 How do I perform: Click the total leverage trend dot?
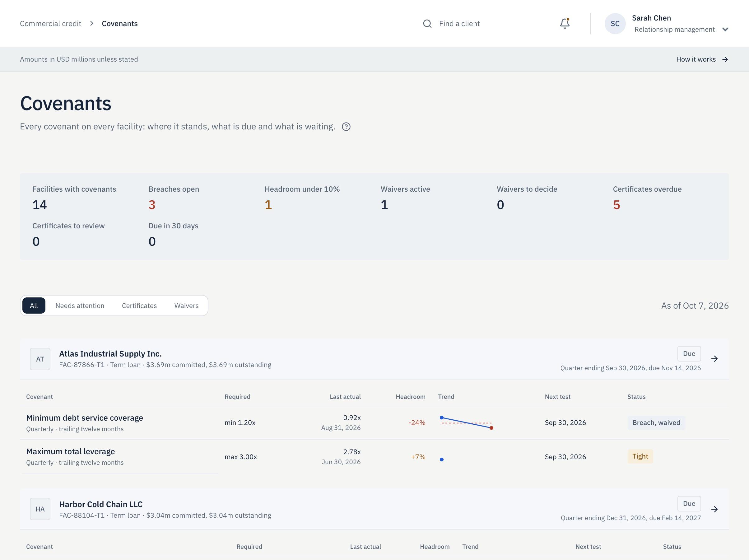[x=442, y=460]
